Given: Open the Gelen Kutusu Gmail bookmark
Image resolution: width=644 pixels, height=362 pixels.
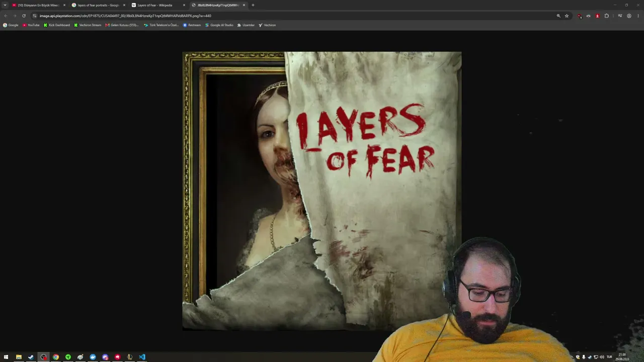Looking at the screenshot, I should point(122,25).
